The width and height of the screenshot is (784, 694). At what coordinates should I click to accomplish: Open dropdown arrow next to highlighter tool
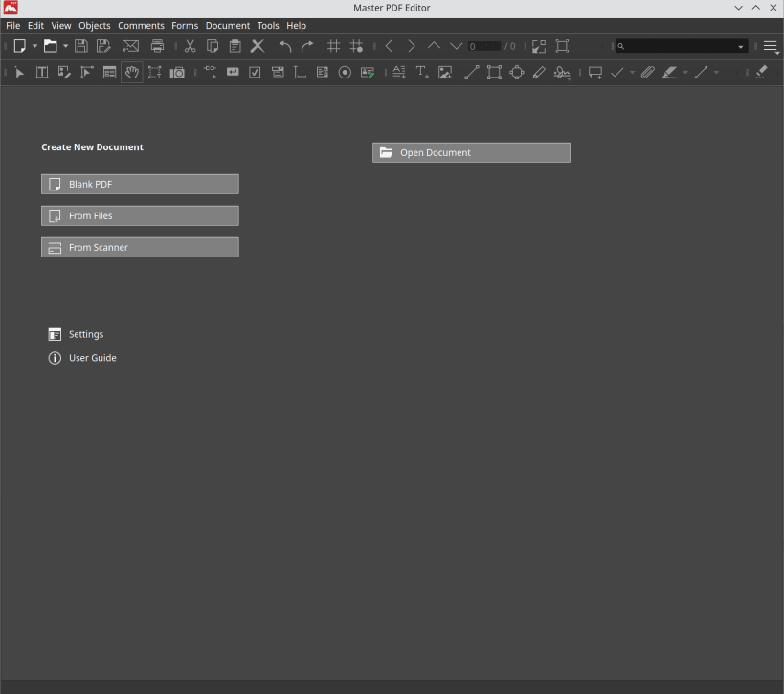(685, 73)
